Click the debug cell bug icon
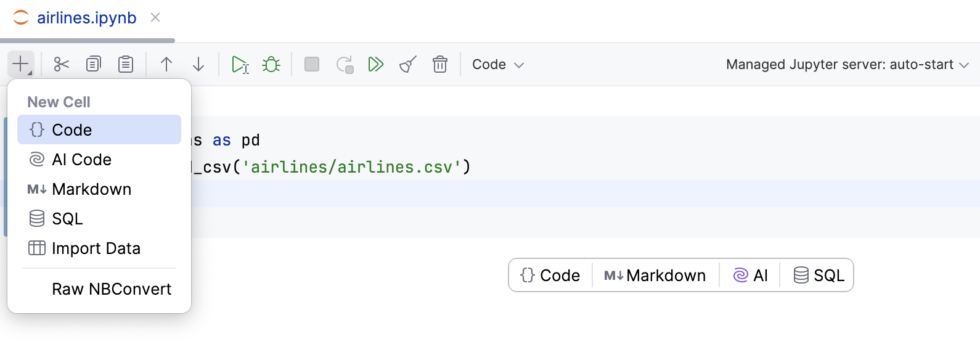Viewport: 980px width, 344px height. pos(271,64)
